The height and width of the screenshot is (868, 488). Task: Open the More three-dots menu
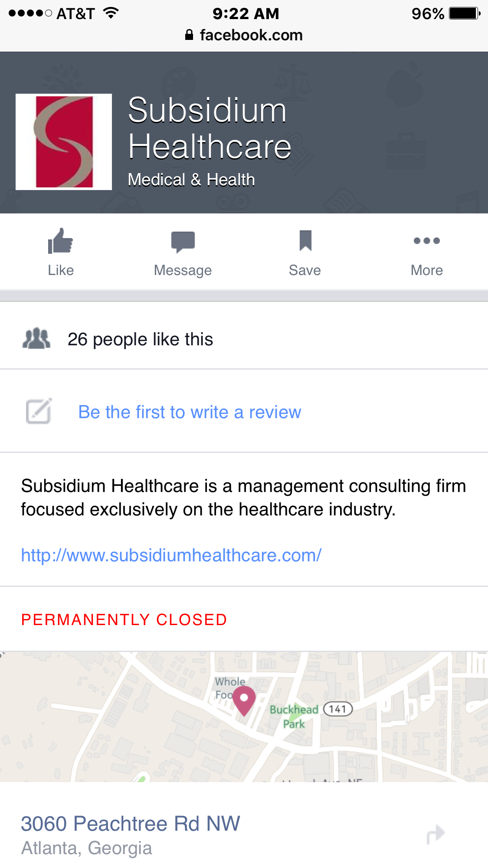click(x=427, y=241)
